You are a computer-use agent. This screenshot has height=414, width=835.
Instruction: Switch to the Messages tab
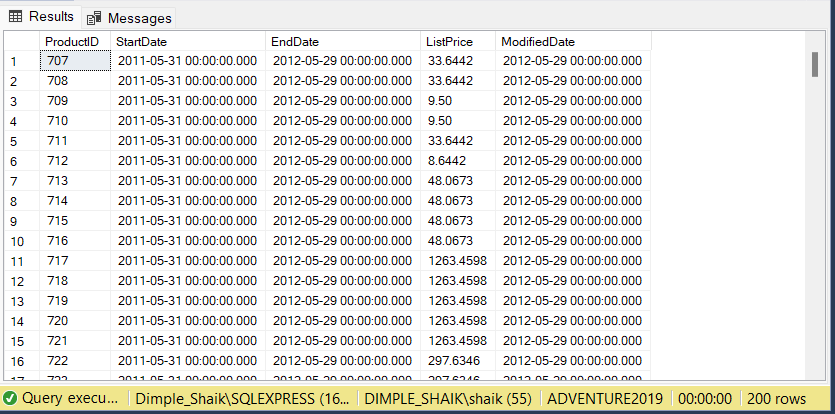tap(129, 18)
